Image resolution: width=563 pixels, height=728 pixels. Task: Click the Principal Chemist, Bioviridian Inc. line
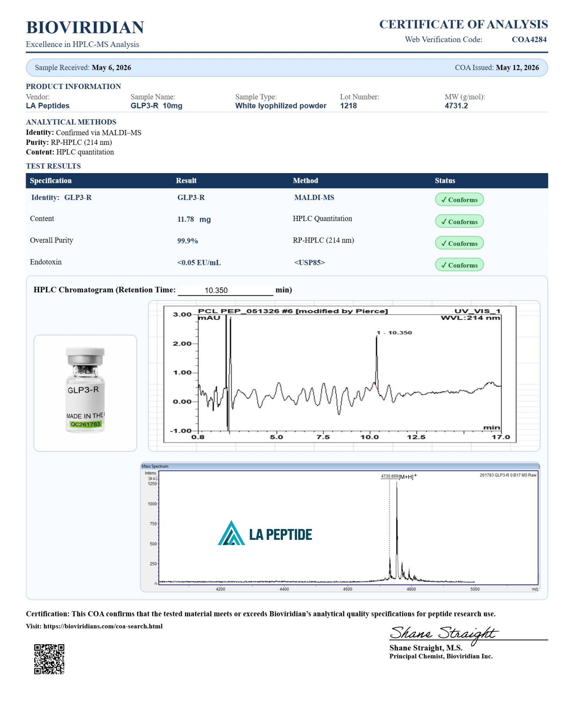click(x=440, y=656)
